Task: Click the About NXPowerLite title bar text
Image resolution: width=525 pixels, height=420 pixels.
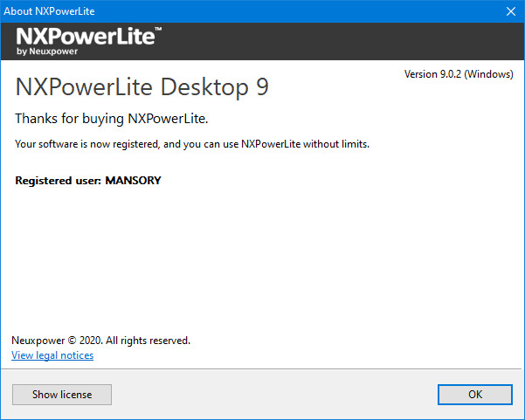Action: (51, 11)
